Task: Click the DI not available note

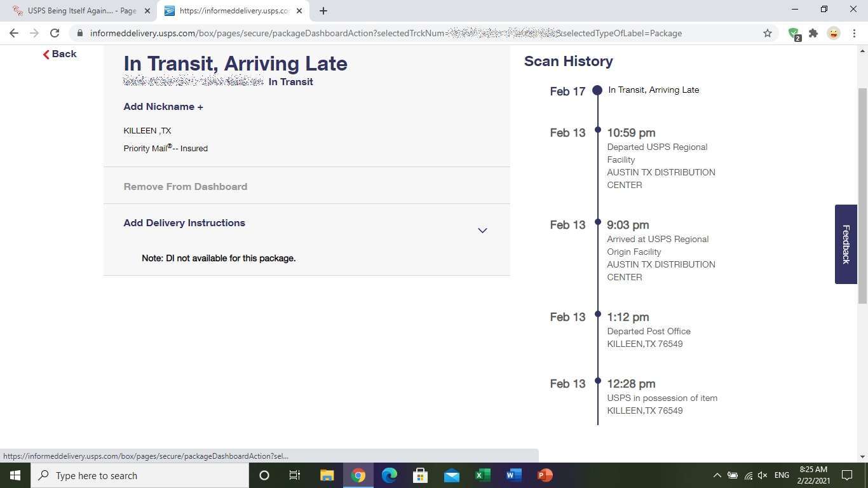Action: pyautogui.click(x=219, y=258)
